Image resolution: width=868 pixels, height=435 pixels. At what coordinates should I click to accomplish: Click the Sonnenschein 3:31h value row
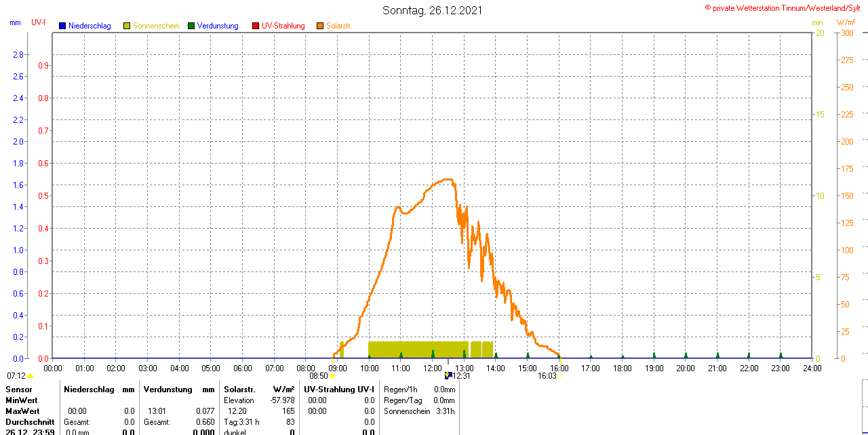[x=419, y=411]
